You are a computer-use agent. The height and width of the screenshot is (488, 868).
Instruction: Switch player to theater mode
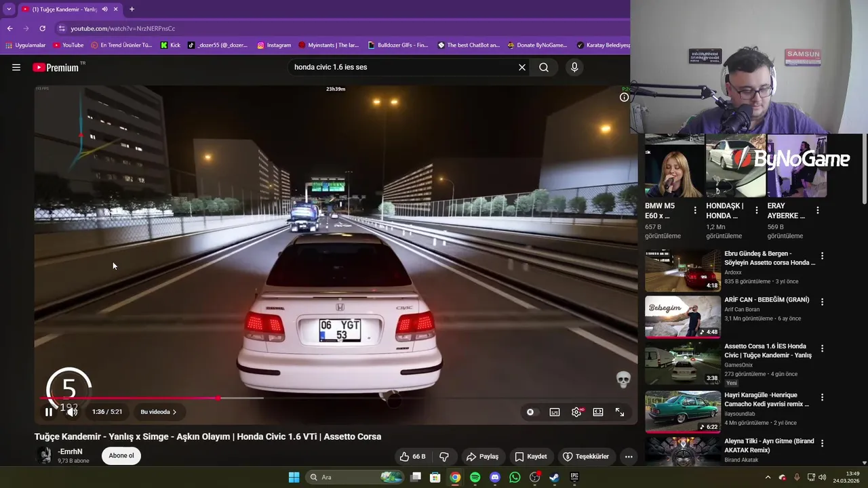pos(598,411)
